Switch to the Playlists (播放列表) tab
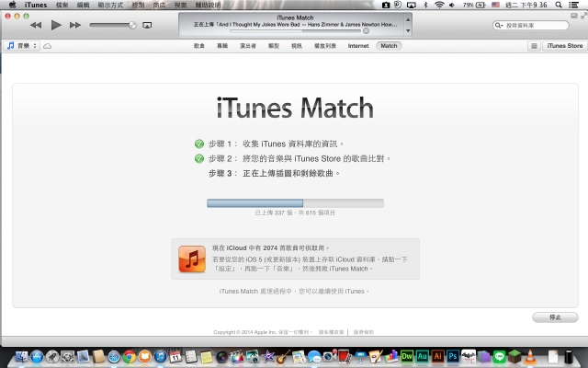 [x=325, y=46]
